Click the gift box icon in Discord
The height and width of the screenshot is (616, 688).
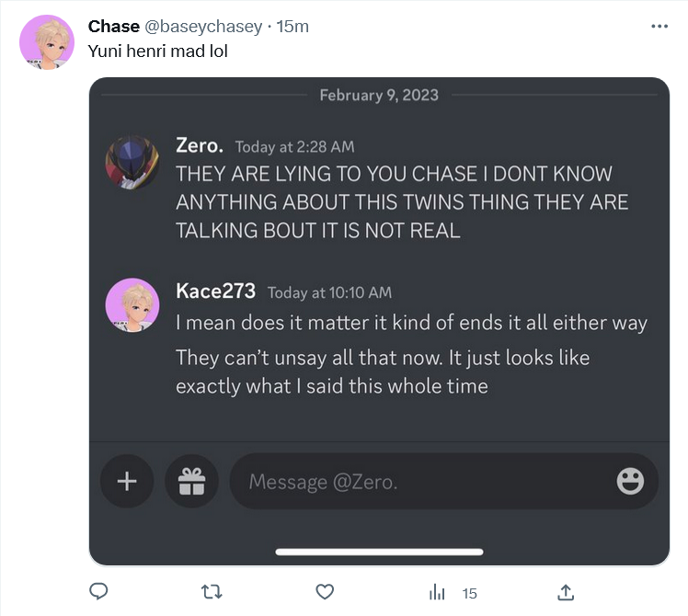pyautogui.click(x=191, y=481)
